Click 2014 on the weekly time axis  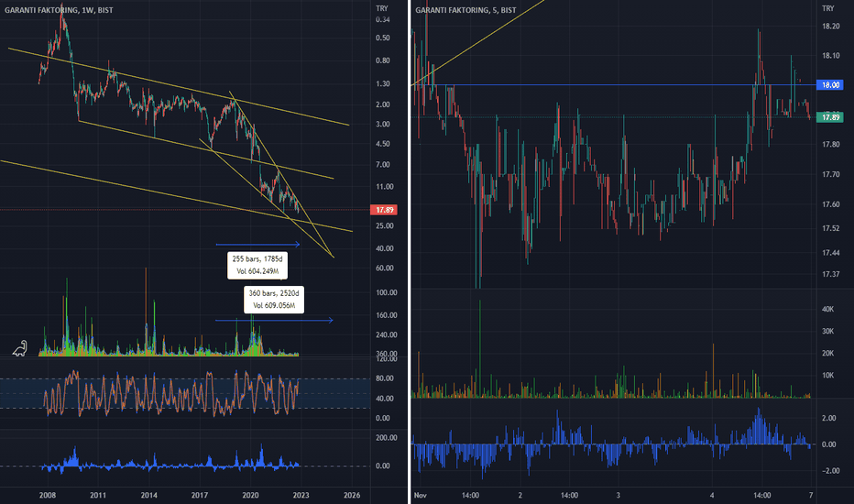pos(148,495)
